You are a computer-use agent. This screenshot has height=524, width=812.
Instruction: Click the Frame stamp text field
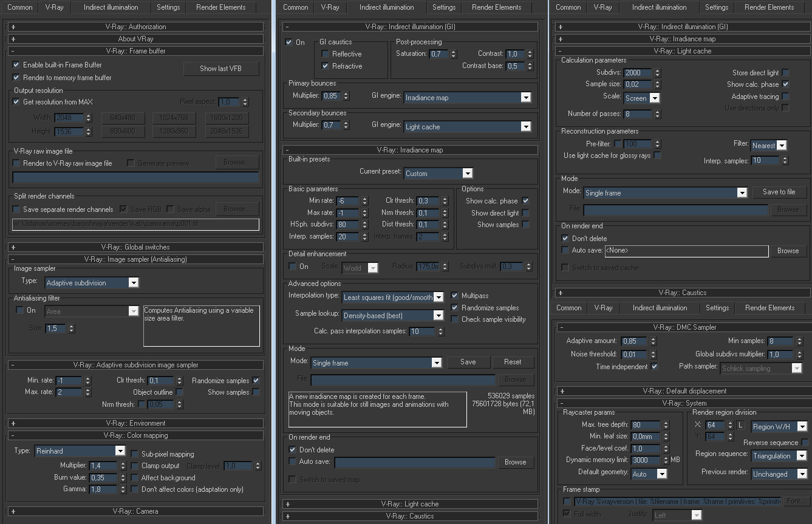677,502
